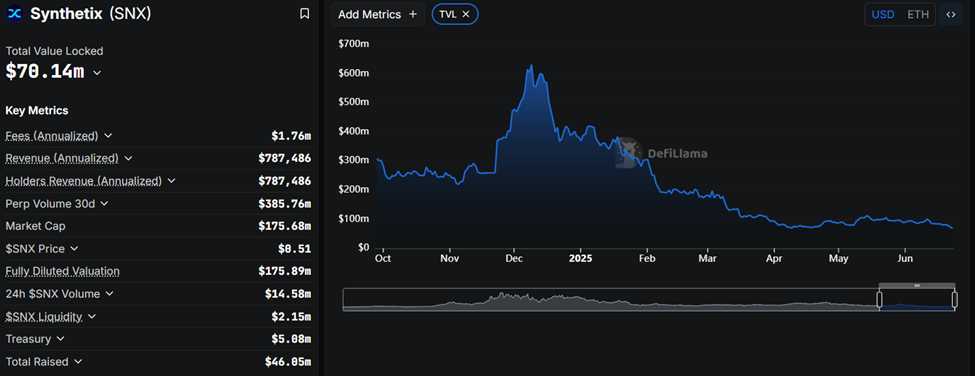Viewport: 975px width, 376px height.
Task: Click the $100m y-axis label
Action: tap(353, 218)
